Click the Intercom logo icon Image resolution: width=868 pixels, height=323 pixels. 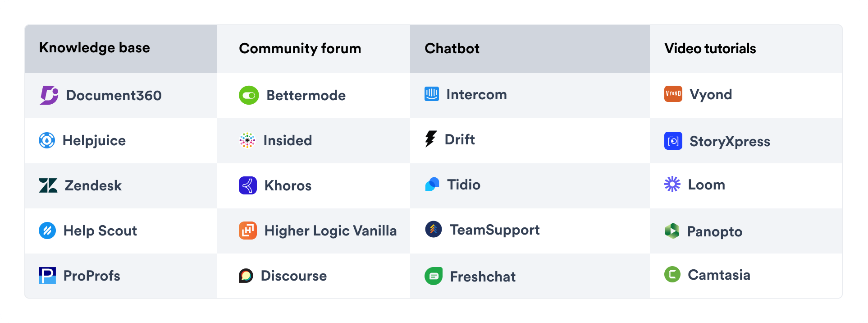coord(431,94)
